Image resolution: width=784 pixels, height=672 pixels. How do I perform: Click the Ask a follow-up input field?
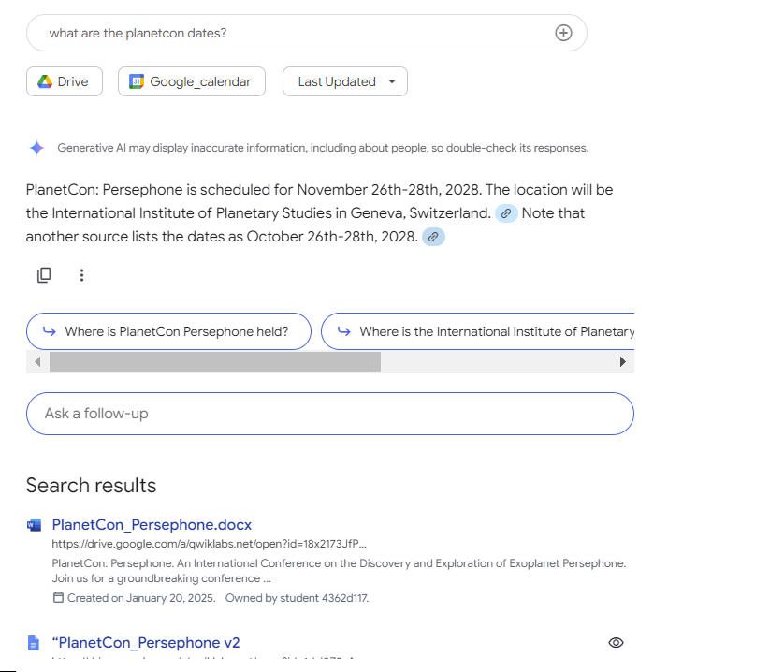click(x=330, y=414)
